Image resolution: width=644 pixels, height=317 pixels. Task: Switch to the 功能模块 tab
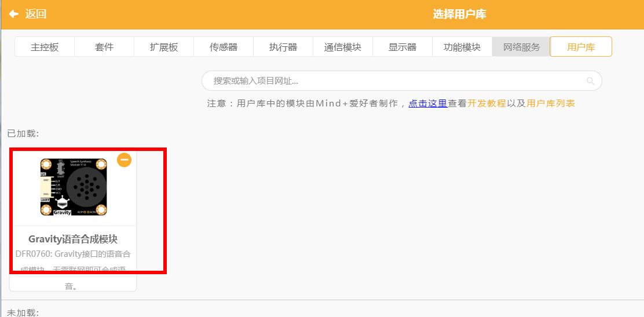click(x=462, y=47)
